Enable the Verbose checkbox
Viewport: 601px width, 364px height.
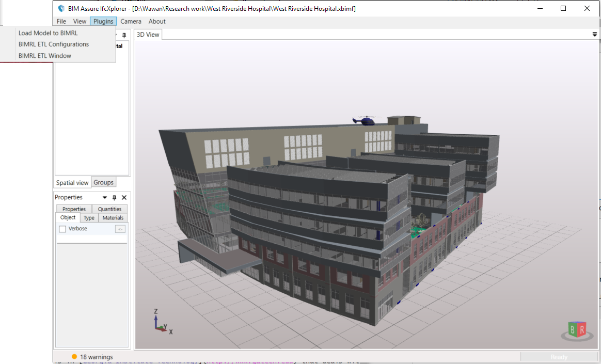(x=62, y=229)
